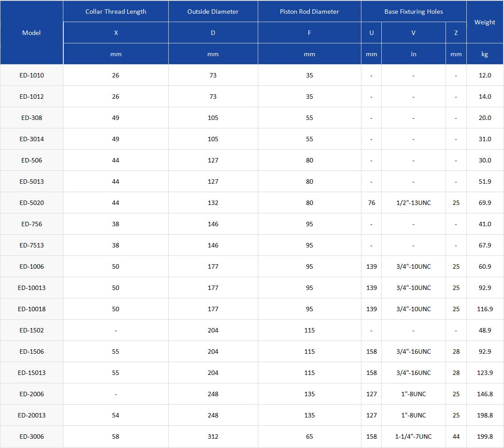Click the ED-308 model cell

(31, 118)
